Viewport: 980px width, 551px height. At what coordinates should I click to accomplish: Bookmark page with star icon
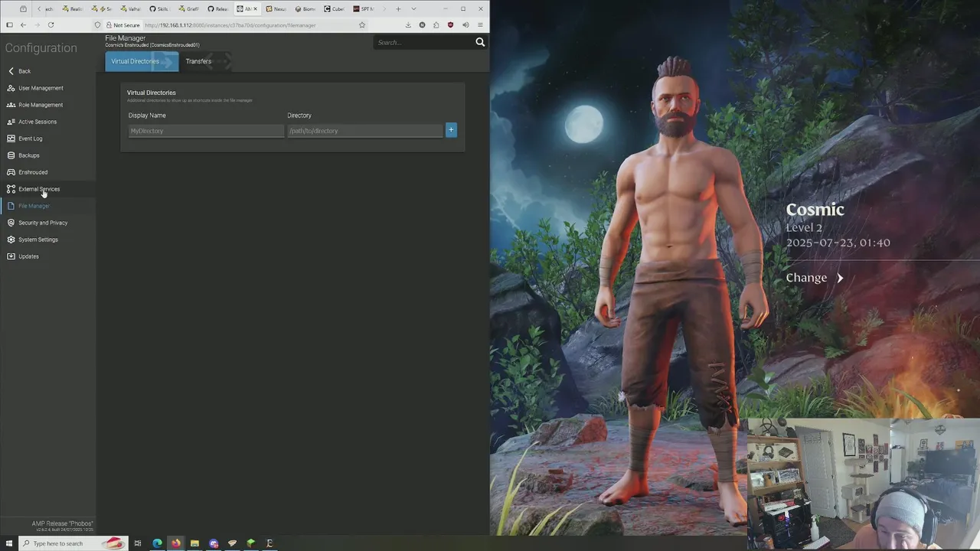coord(362,24)
